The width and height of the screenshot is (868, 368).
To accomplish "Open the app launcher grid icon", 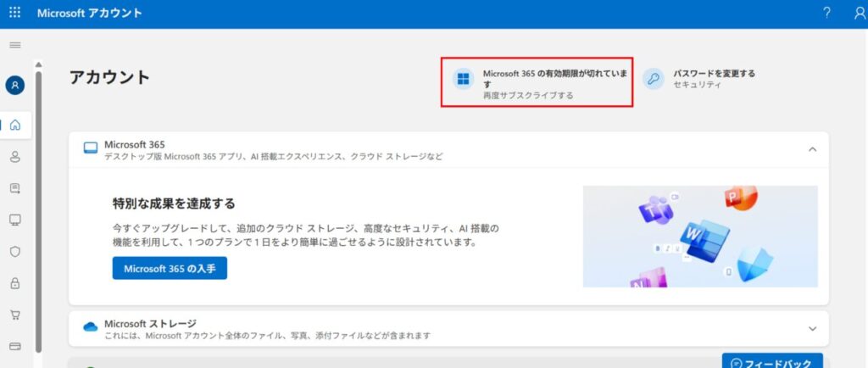I will pyautogui.click(x=15, y=13).
